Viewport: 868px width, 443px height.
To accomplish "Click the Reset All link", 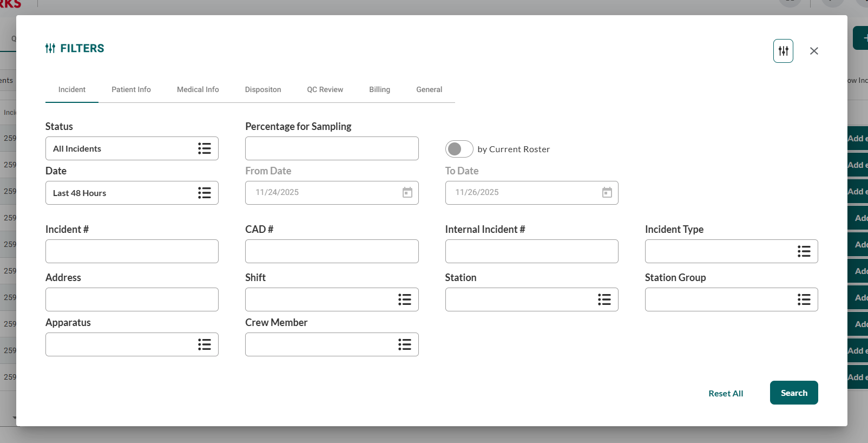I will point(726,394).
